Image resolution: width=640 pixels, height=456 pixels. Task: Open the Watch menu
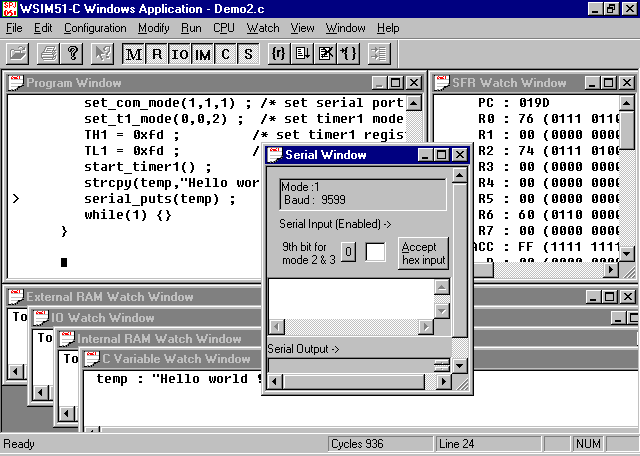(x=263, y=28)
